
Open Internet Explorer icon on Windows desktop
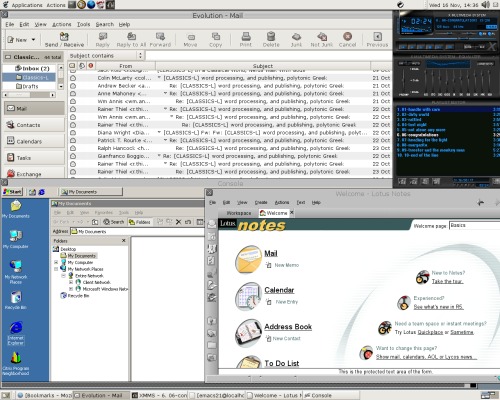click(16, 327)
